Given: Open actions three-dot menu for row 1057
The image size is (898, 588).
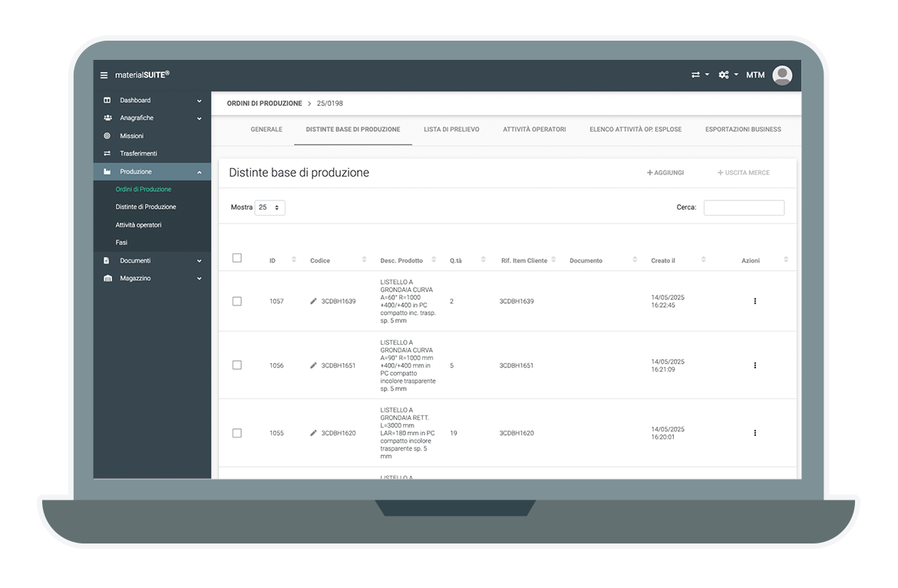Looking at the screenshot, I should tap(754, 302).
